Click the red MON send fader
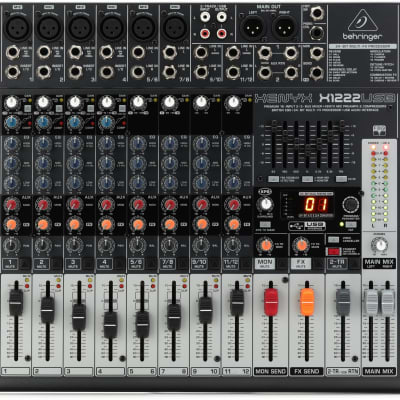Screen dimensions: 400x400 271,302
